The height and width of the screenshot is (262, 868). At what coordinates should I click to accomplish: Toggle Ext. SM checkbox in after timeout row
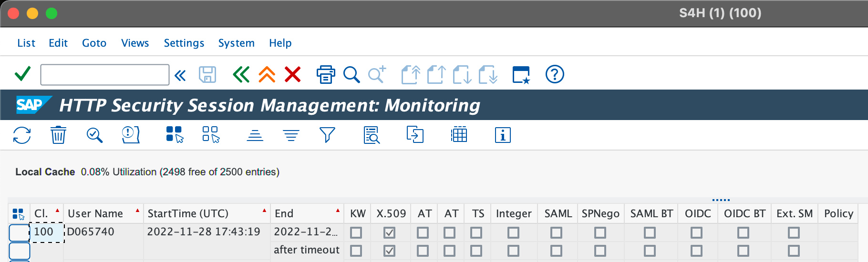pos(794,251)
